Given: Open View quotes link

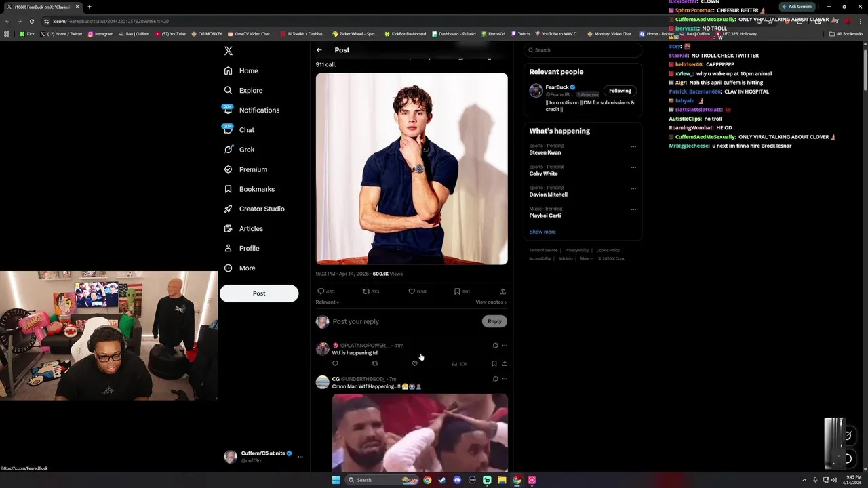Looking at the screenshot, I should pos(491,302).
